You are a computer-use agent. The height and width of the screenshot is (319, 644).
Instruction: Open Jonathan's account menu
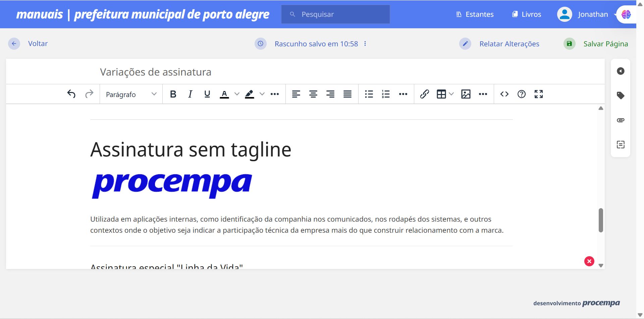tap(592, 14)
